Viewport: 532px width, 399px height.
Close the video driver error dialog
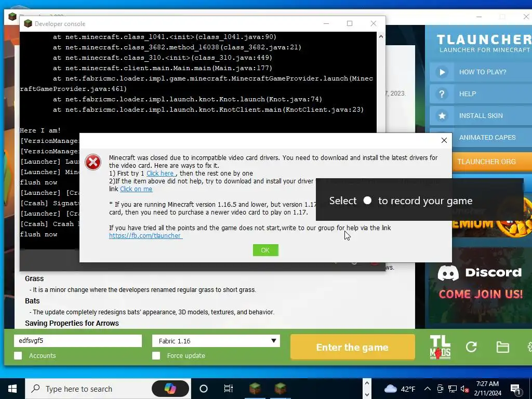444,140
